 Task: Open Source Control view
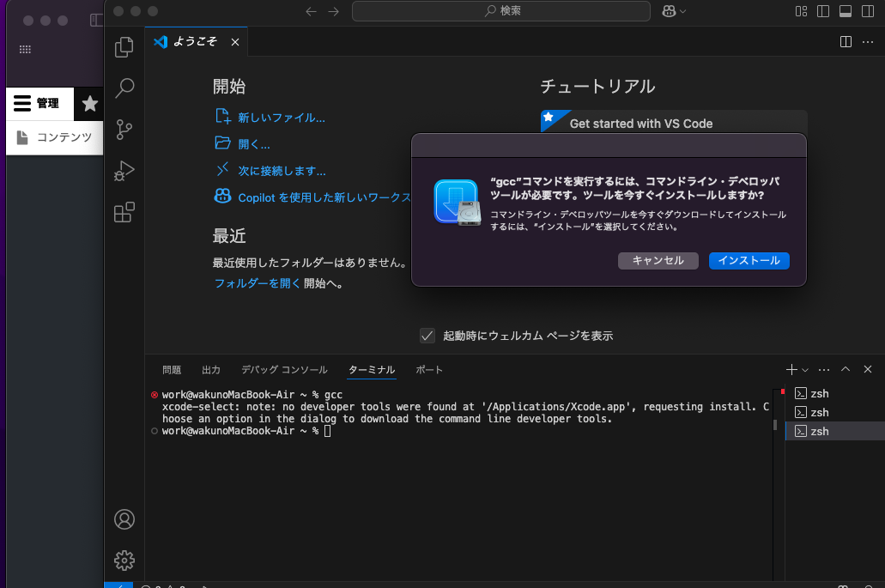(124, 130)
